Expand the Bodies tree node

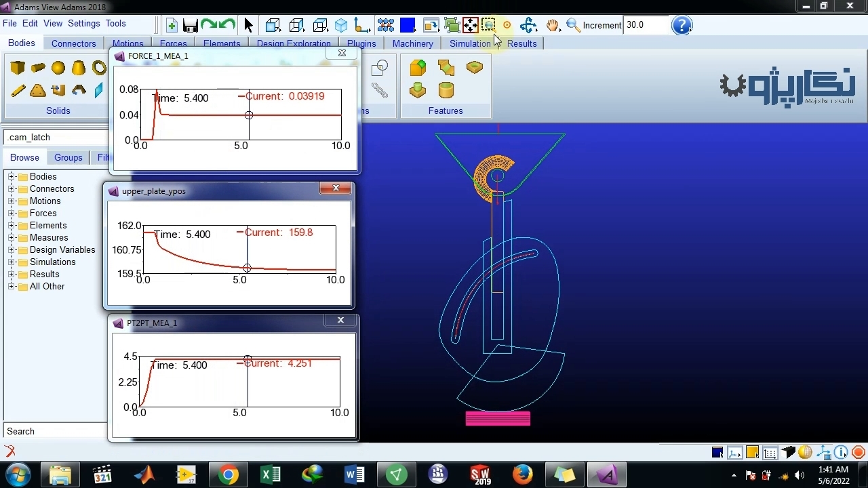12,177
